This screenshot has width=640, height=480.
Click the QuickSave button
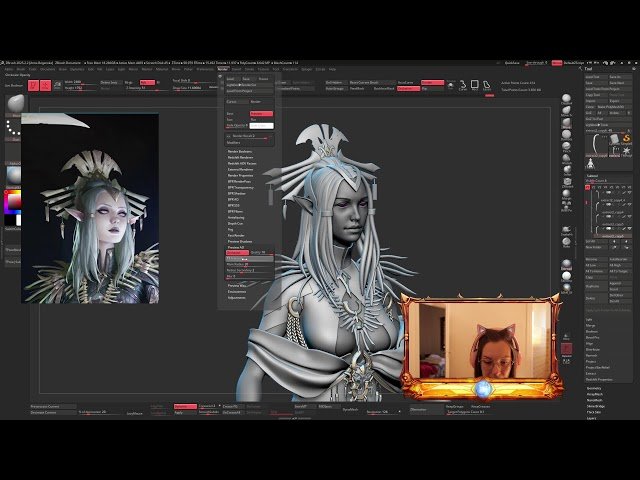(x=512, y=63)
